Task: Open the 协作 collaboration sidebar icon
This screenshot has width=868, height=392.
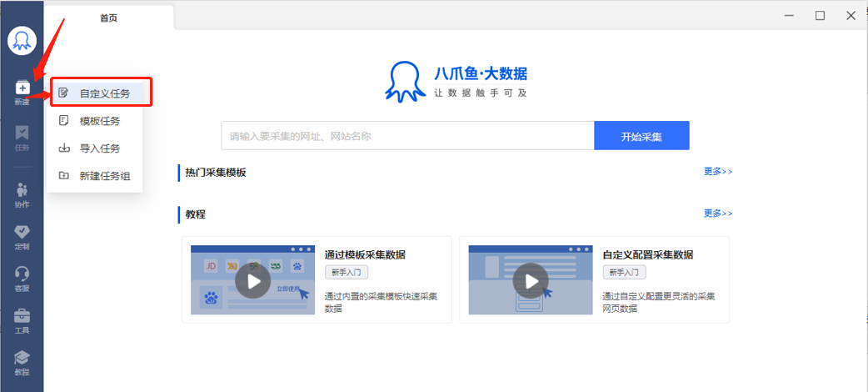Action: coord(22,195)
